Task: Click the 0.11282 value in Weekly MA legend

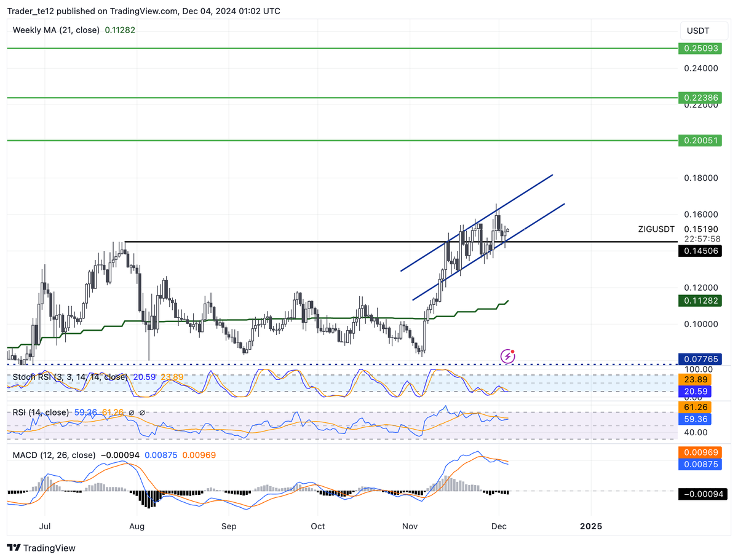Action: coord(120,30)
